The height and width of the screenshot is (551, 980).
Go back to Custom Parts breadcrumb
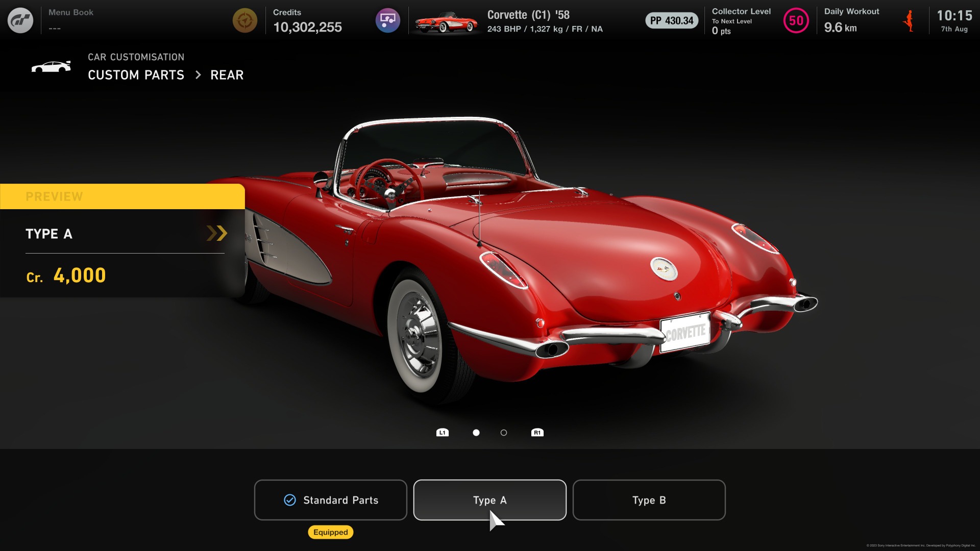136,75
